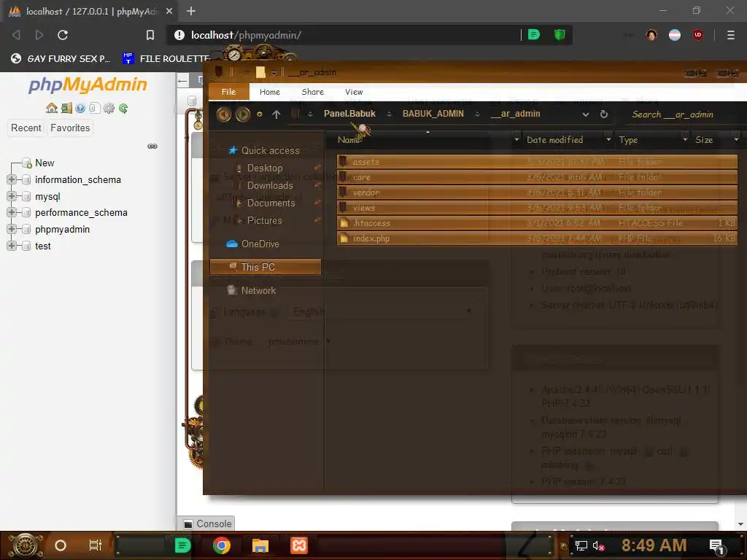Viewport: 747px width, 560px height.
Task: Click browser reload button
Action: (63, 35)
